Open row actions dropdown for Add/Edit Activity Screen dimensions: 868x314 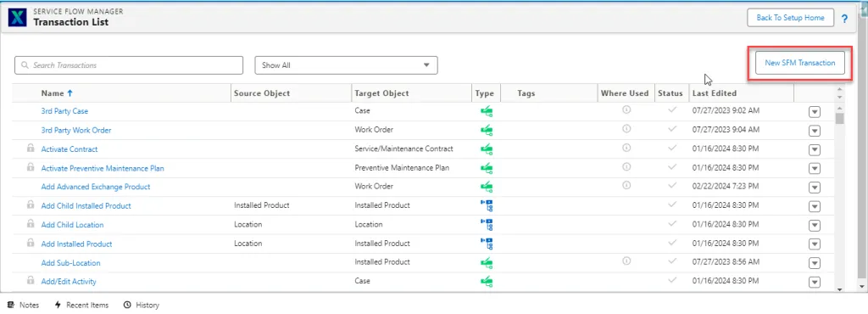pos(814,283)
